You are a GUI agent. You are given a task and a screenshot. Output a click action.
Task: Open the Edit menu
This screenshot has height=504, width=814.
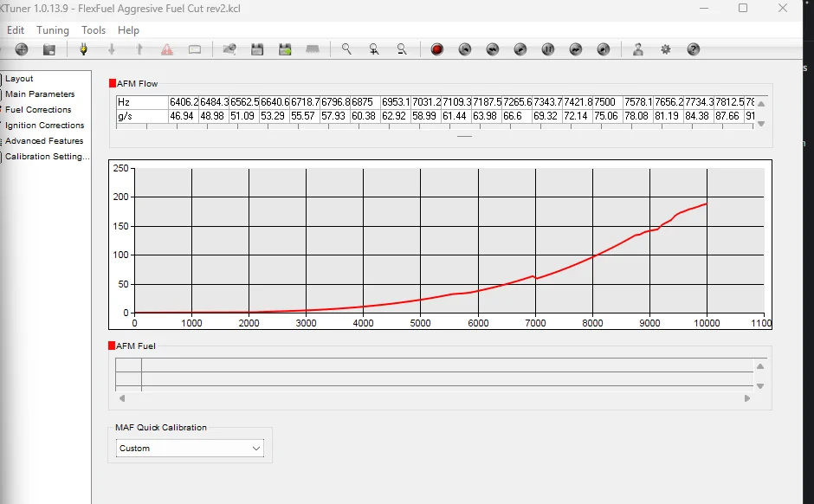point(16,30)
